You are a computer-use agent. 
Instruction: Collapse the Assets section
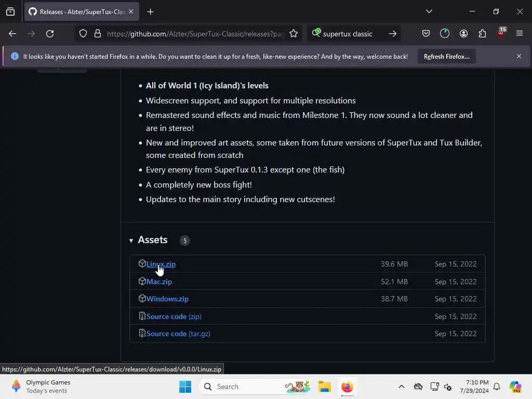(x=131, y=241)
